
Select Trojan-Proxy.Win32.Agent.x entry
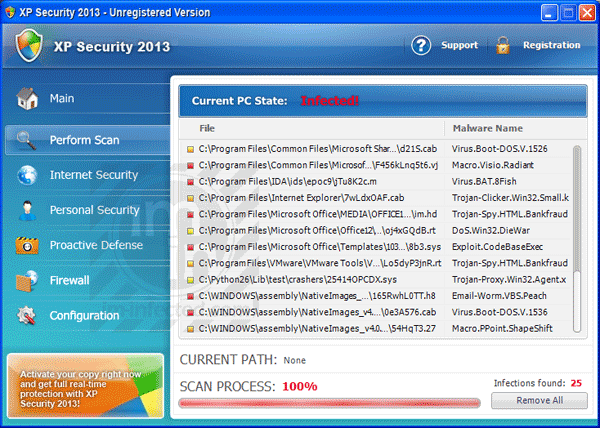click(509, 280)
